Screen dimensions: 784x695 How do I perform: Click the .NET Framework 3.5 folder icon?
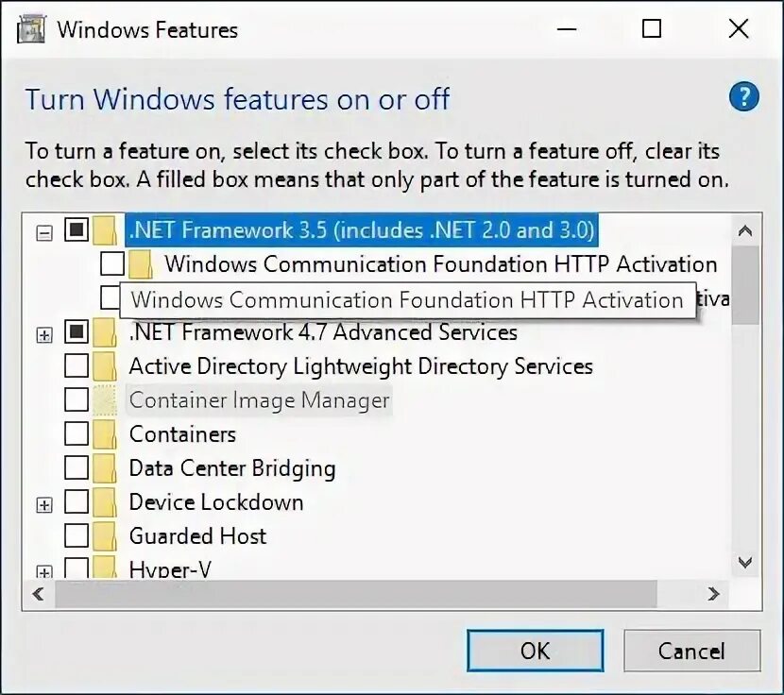[x=105, y=230]
